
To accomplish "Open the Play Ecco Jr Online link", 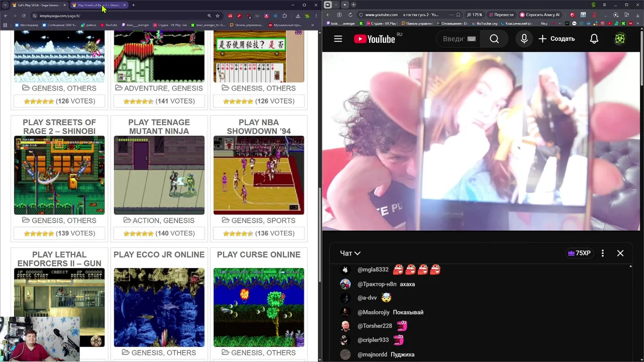I will click(159, 254).
